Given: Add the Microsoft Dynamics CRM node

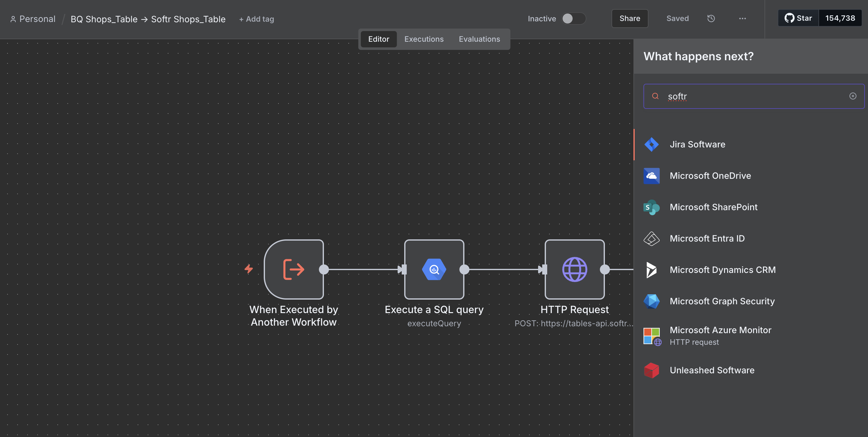Looking at the screenshot, I should click(722, 270).
